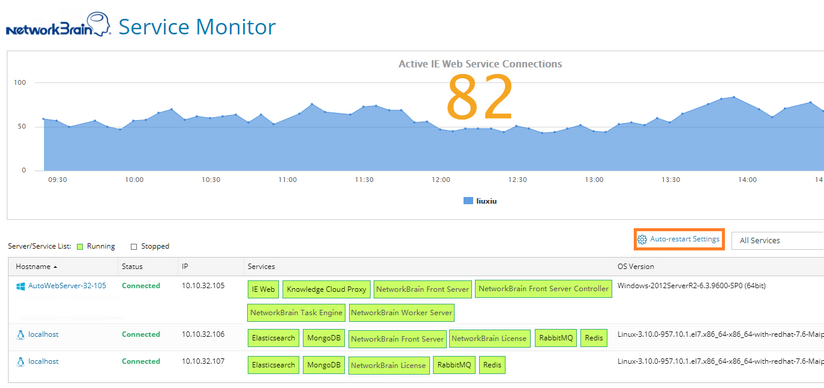
Task: Open the All Services dropdown
Action: 778,241
